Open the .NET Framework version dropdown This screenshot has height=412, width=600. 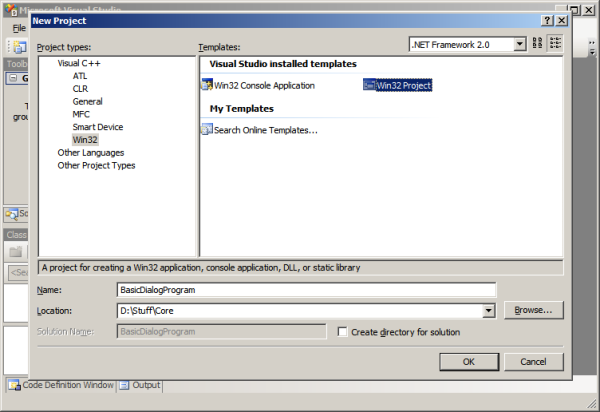(519, 44)
